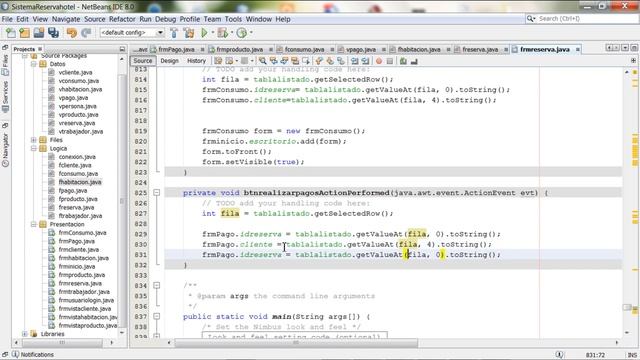Screen dimensions: 640x360
Task: Collapse the Logica package node
Action: 34,149
